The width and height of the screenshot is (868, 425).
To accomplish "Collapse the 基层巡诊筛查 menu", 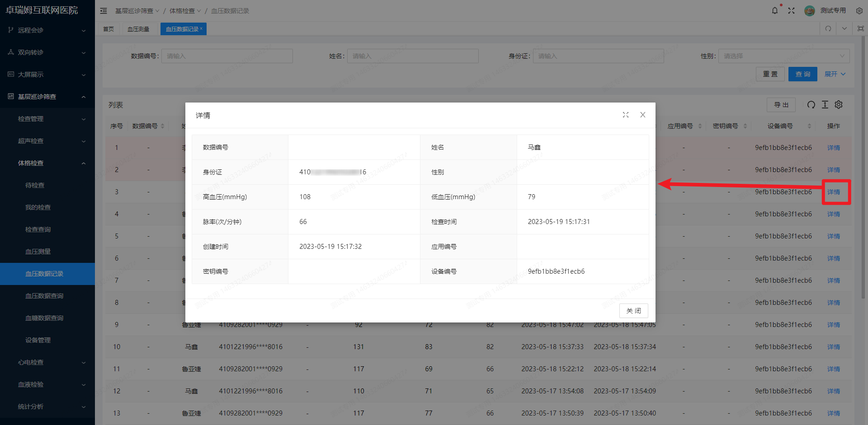I will point(47,97).
